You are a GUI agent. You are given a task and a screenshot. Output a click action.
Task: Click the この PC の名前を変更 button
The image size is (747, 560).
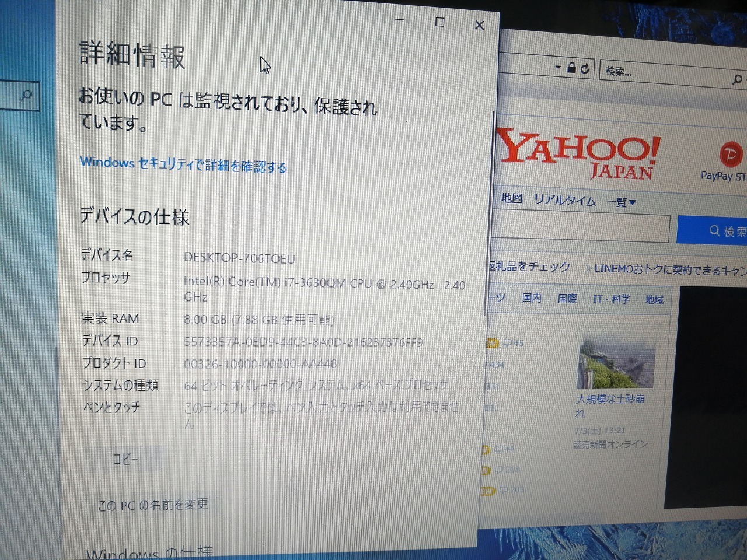click(x=153, y=505)
